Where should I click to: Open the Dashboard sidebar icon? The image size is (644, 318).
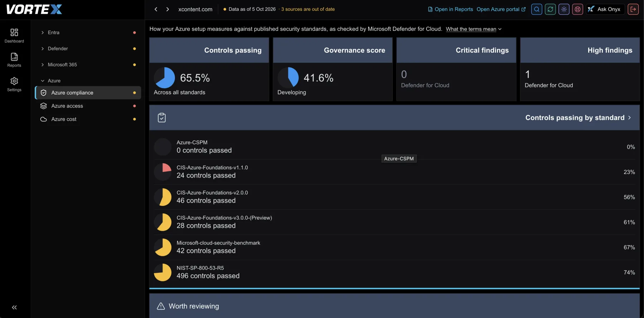(x=14, y=36)
